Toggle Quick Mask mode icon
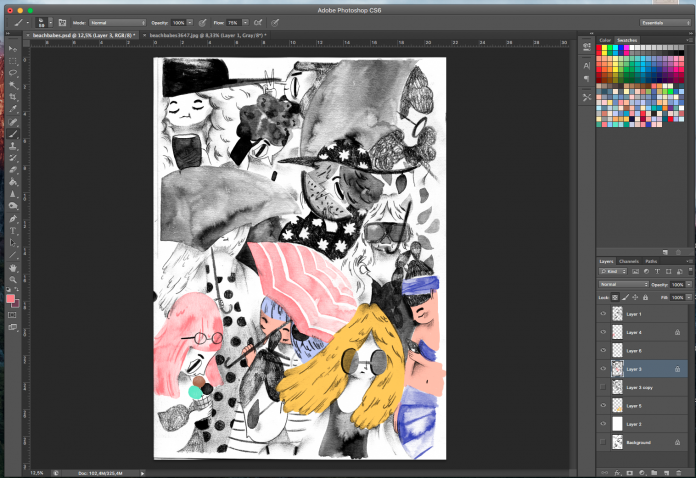This screenshot has width=696, height=478. [x=12, y=315]
